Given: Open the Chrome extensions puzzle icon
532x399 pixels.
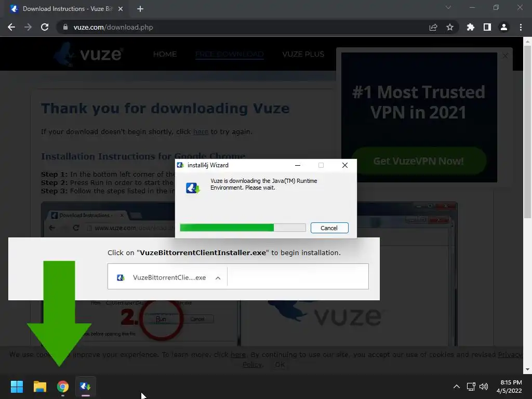Looking at the screenshot, I should [x=471, y=27].
